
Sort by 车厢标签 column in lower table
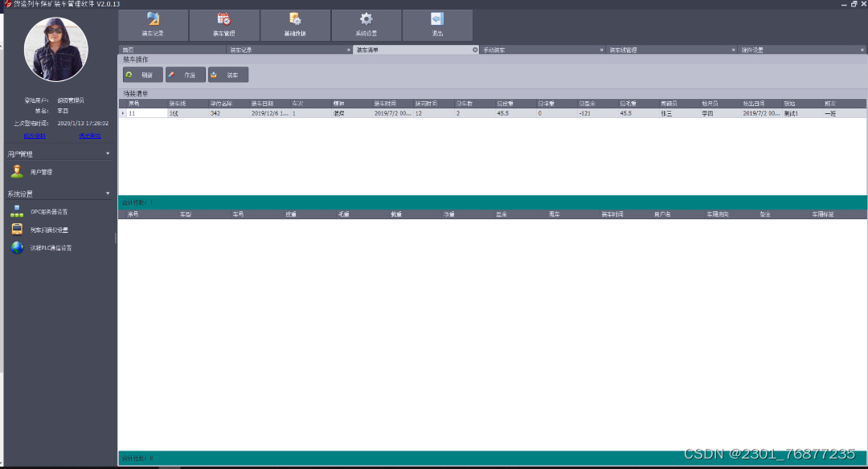pyautogui.click(x=837, y=214)
